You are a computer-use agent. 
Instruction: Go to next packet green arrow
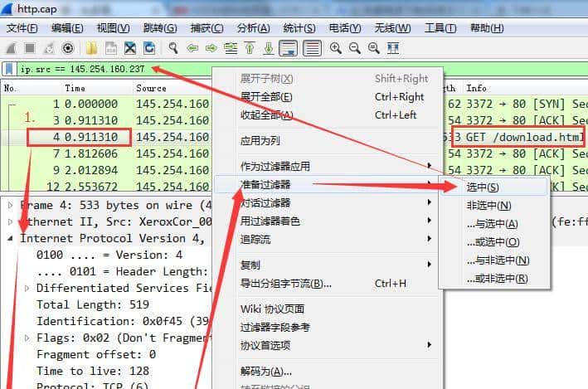click(x=211, y=48)
